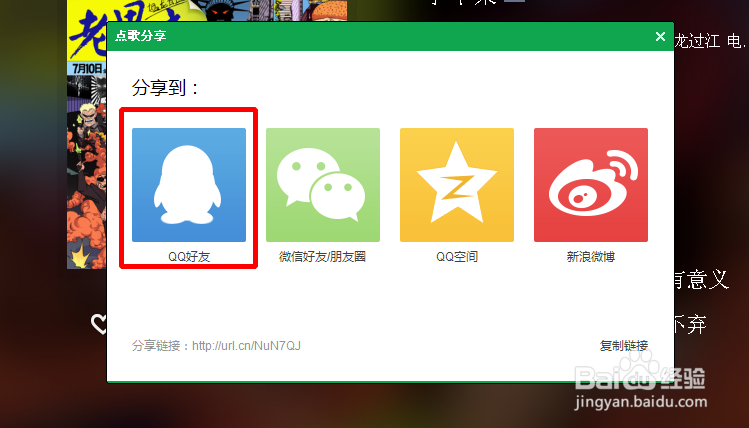The width and height of the screenshot is (749, 428).
Task: Choose the QQ空间 star icon
Action: pyautogui.click(x=457, y=185)
